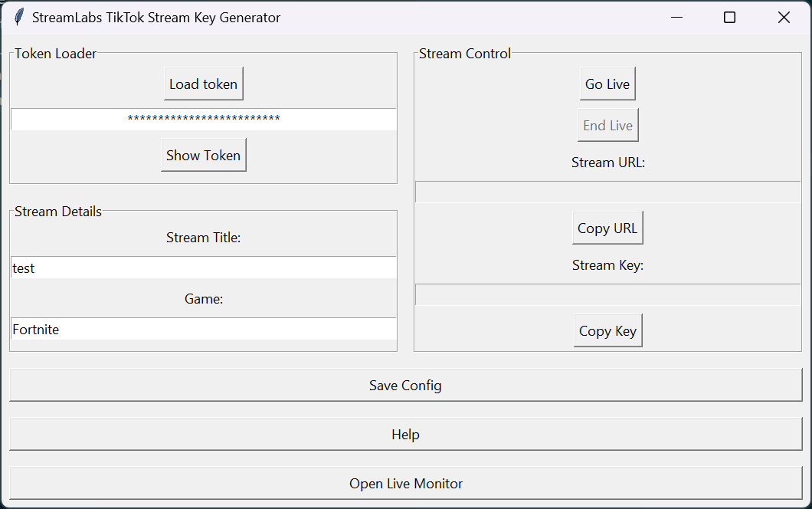Click the "Stream Control" group heading
The image size is (812, 509).
465,54
